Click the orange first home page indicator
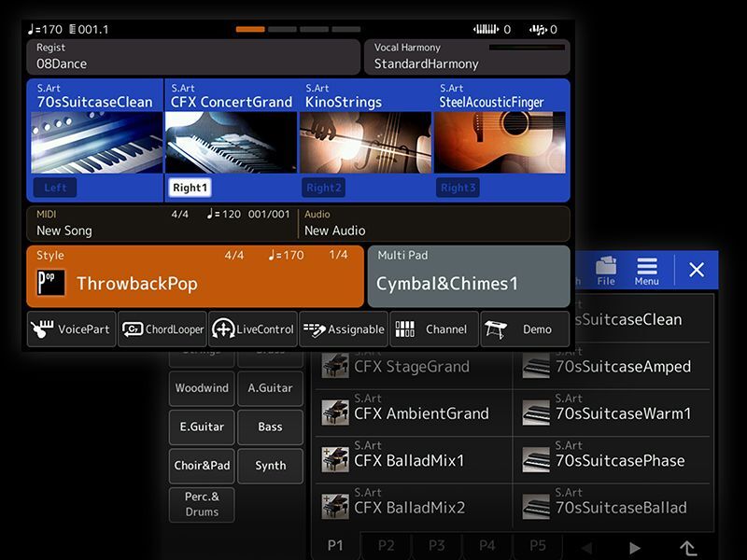The image size is (747, 560). click(250, 30)
